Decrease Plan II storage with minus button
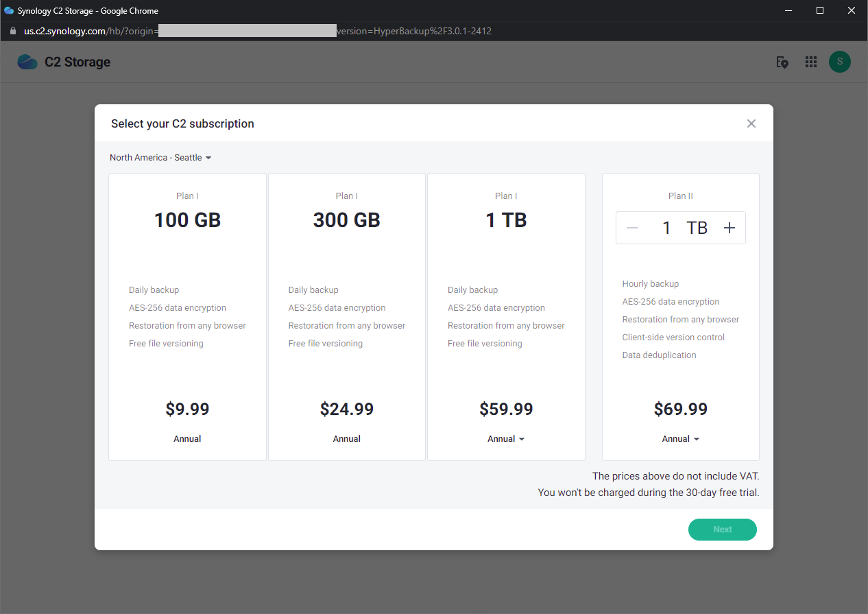 632,228
